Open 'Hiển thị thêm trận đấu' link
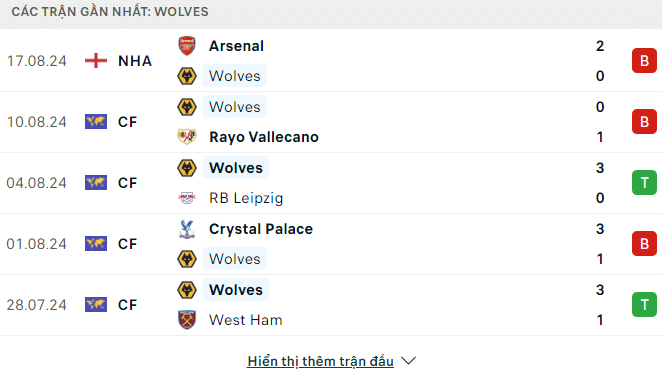 click(320, 361)
